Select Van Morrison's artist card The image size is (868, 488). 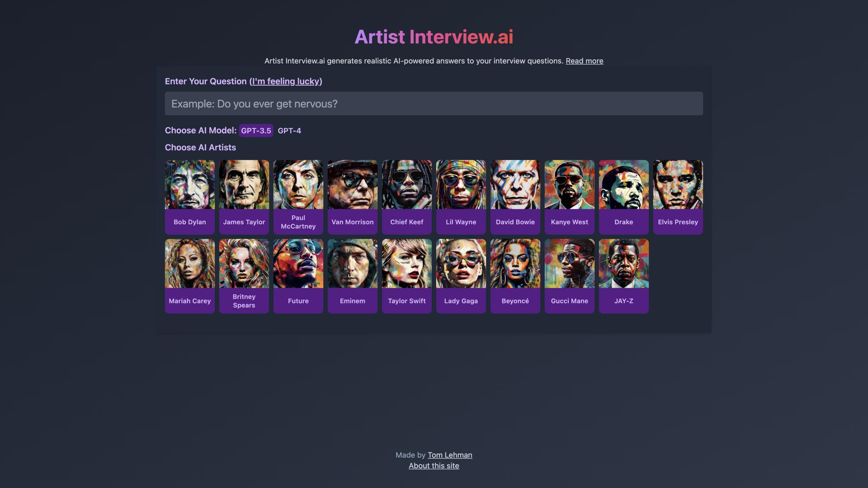click(352, 197)
